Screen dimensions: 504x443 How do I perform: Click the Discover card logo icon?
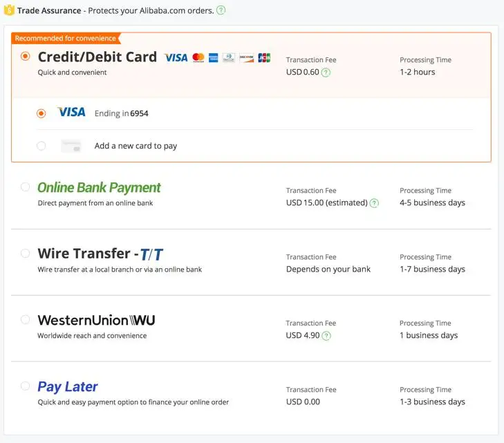(x=247, y=57)
